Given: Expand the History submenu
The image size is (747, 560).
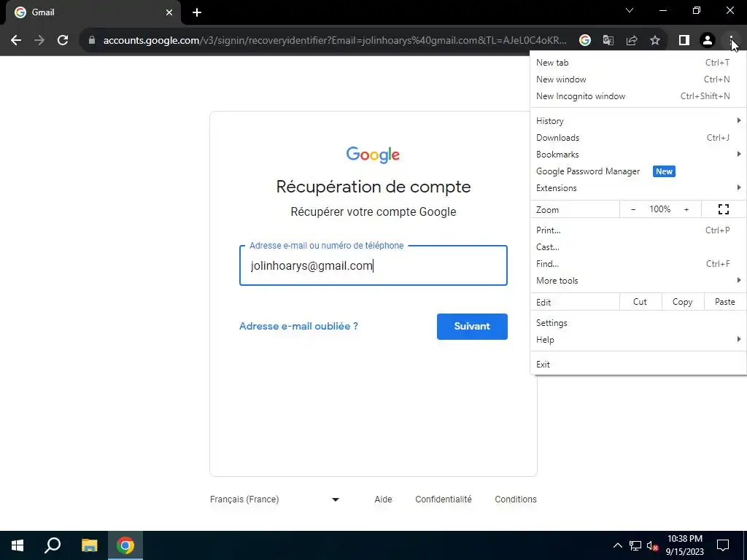Looking at the screenshot, I should pyautogui.click(x=638, y=120).
